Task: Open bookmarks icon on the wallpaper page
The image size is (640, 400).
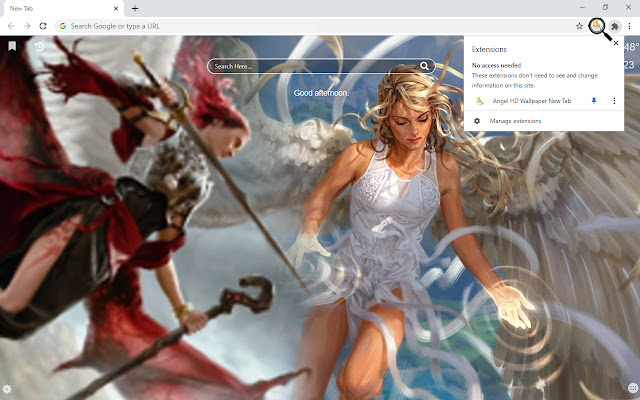Action: [12, 46]
